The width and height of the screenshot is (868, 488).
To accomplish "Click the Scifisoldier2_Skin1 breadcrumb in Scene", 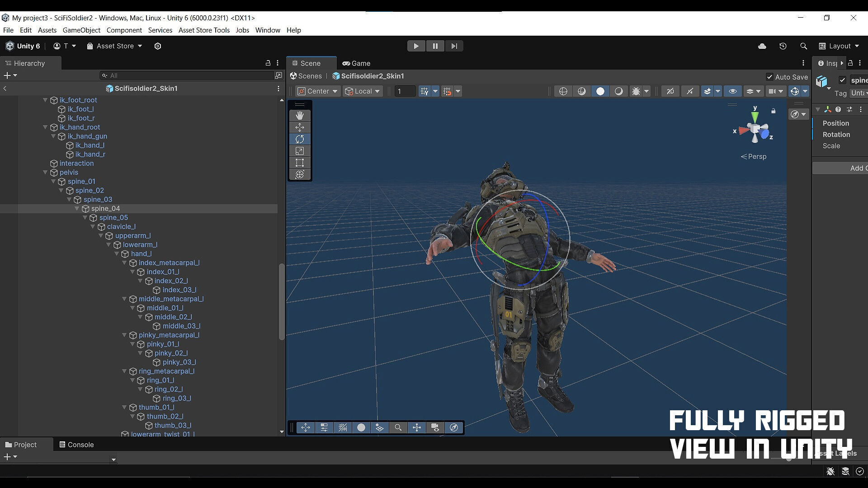I will tap(368, 76).
